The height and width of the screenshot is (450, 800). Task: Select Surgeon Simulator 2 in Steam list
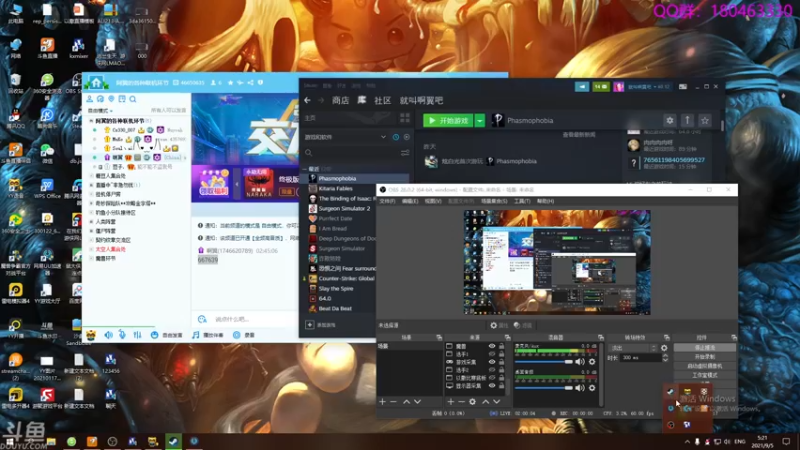344,208
